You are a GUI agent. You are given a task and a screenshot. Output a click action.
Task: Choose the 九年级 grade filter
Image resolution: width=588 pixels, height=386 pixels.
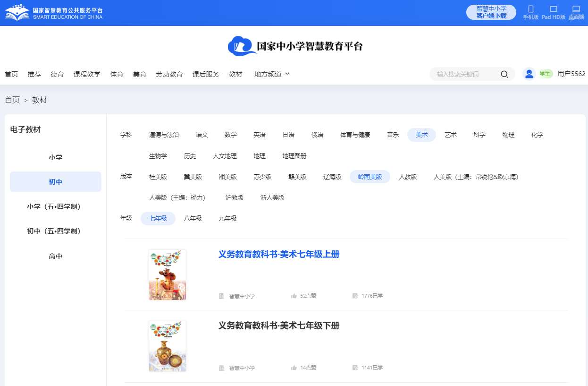pos(227,218)
